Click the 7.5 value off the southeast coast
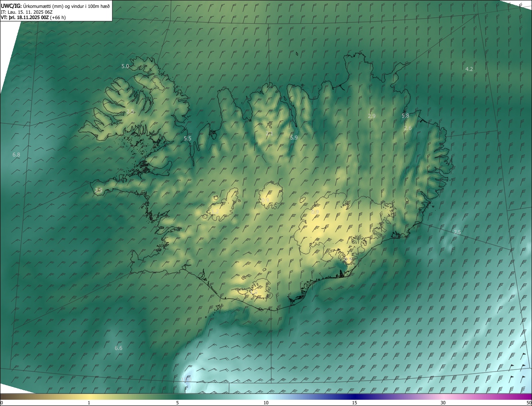532x406 pixels. [457, 232]
